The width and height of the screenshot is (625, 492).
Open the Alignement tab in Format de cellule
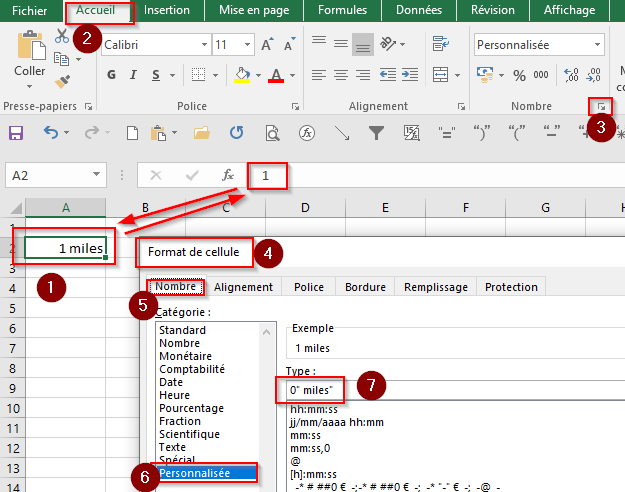click(x=243, y=287)
